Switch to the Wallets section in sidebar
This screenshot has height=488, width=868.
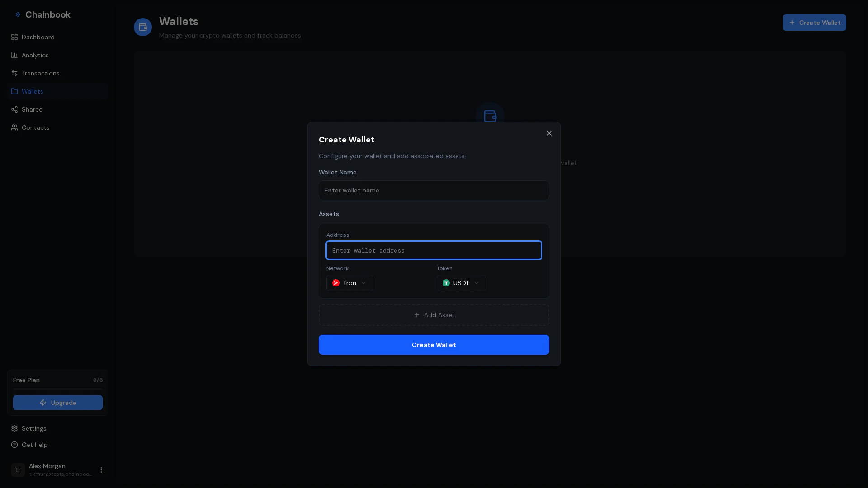click(x=32, y=91)
